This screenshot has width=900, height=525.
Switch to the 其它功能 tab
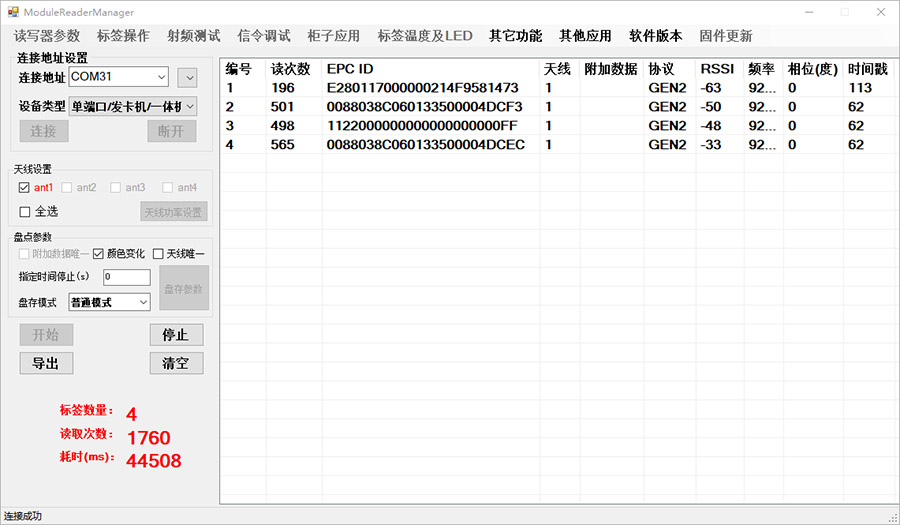pos(515,36)
